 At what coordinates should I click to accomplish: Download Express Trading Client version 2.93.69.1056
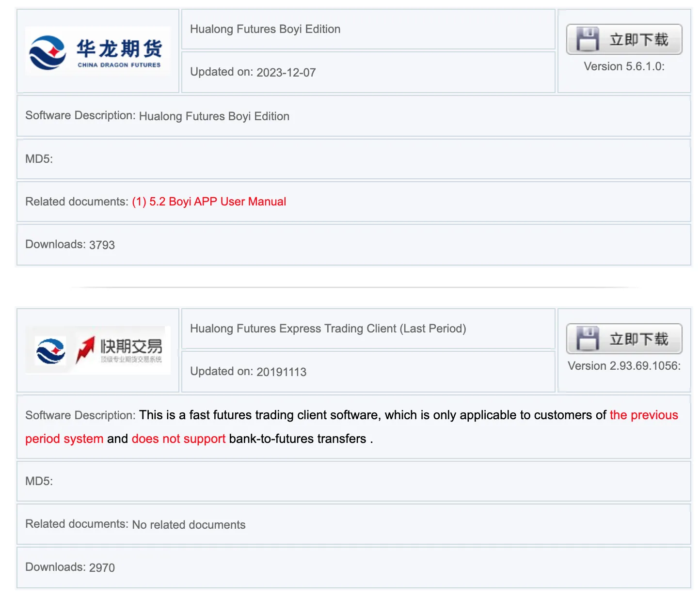coord(624,339)
